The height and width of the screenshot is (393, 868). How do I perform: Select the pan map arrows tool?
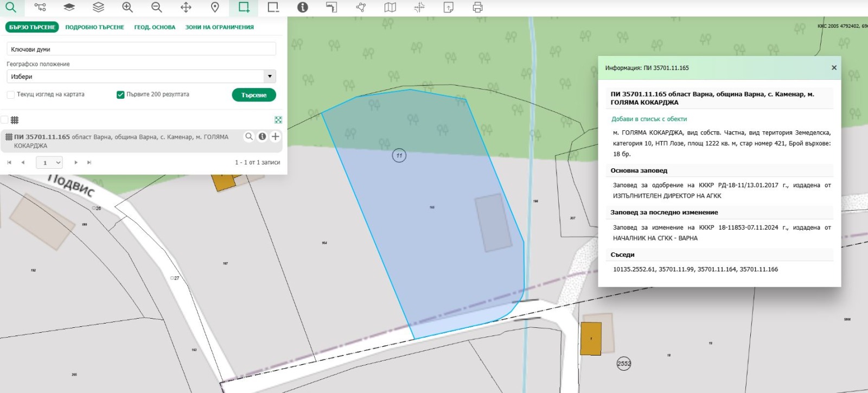(186, 7)
